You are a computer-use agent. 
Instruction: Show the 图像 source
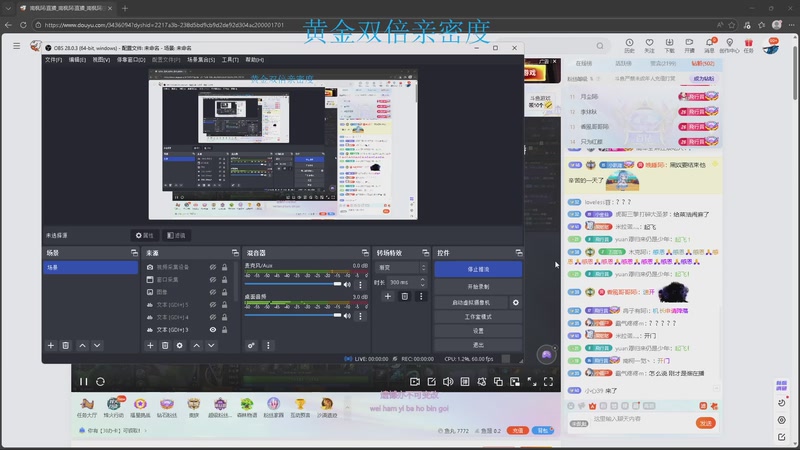(x=213, y=292)
